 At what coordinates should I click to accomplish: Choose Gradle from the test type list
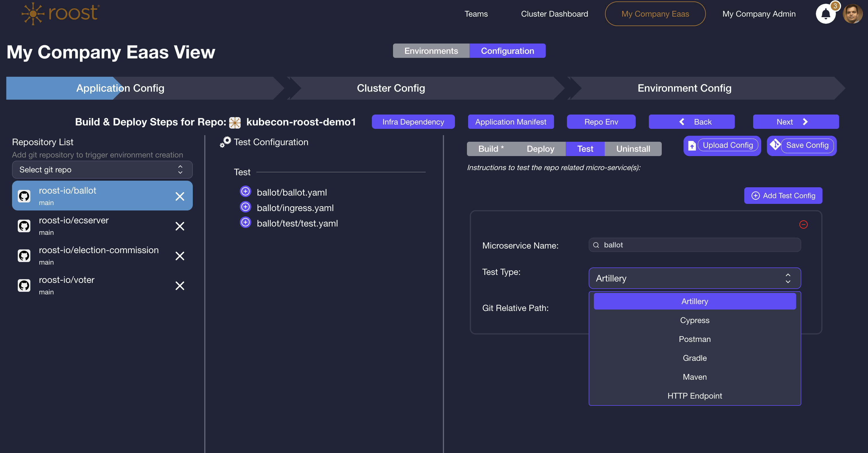tap(695, 358)
